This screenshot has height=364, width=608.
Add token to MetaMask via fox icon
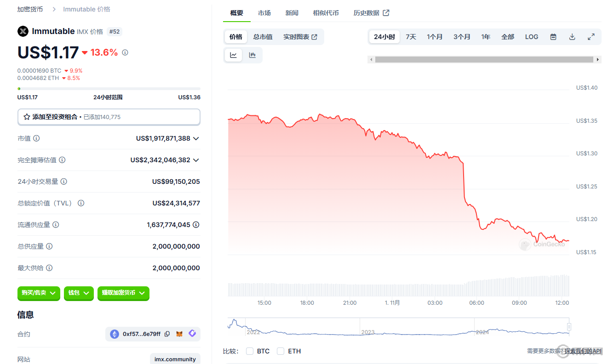point(180,334)
